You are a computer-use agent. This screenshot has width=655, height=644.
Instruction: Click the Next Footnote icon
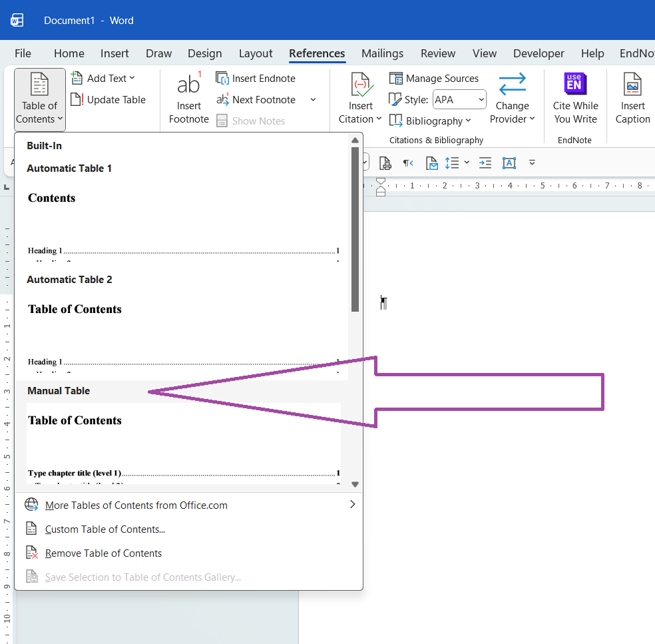point(222,99)
